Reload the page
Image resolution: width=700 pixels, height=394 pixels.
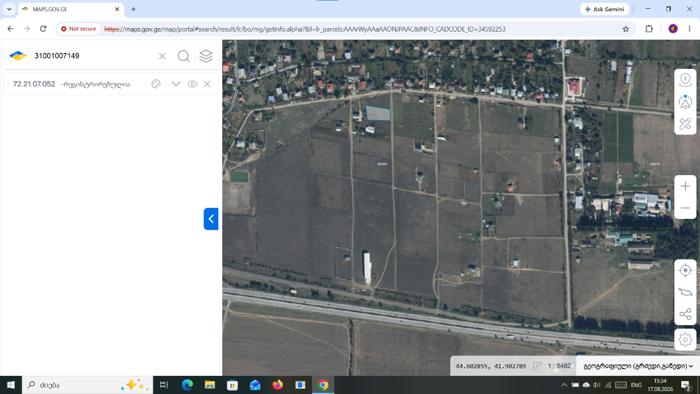point(43,29)
